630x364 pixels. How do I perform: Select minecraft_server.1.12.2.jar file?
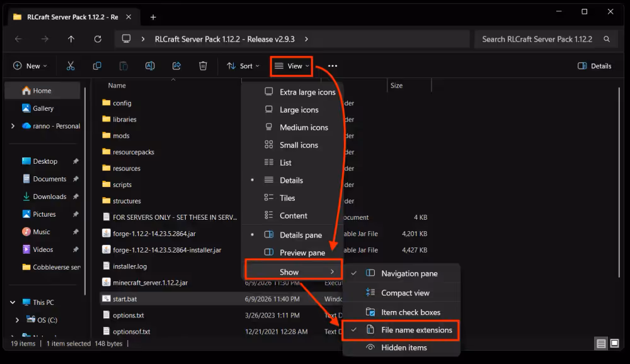[150, 283]
